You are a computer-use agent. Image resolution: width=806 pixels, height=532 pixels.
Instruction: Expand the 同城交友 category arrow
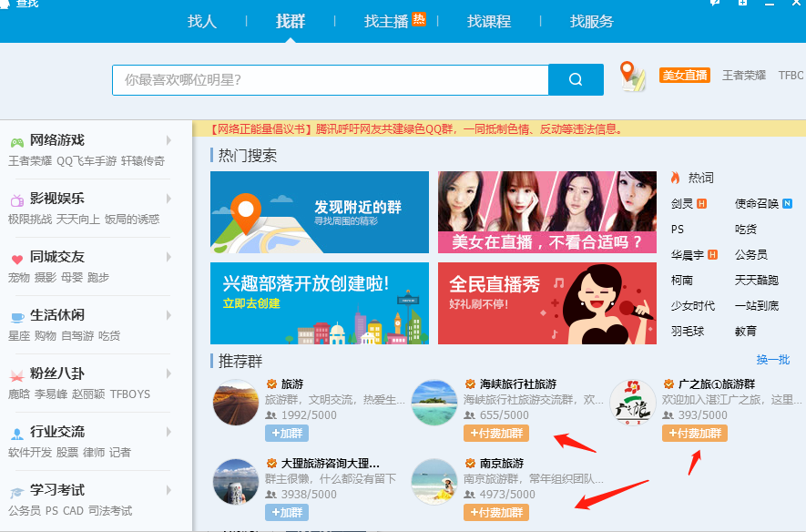[x=168, y=257]
